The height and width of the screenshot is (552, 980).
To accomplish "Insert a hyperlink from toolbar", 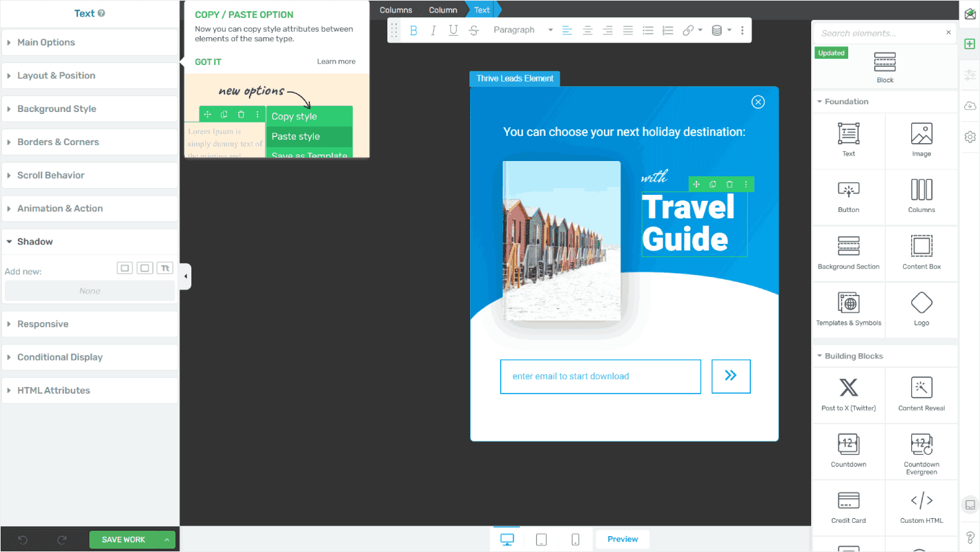I will [689, 30].
